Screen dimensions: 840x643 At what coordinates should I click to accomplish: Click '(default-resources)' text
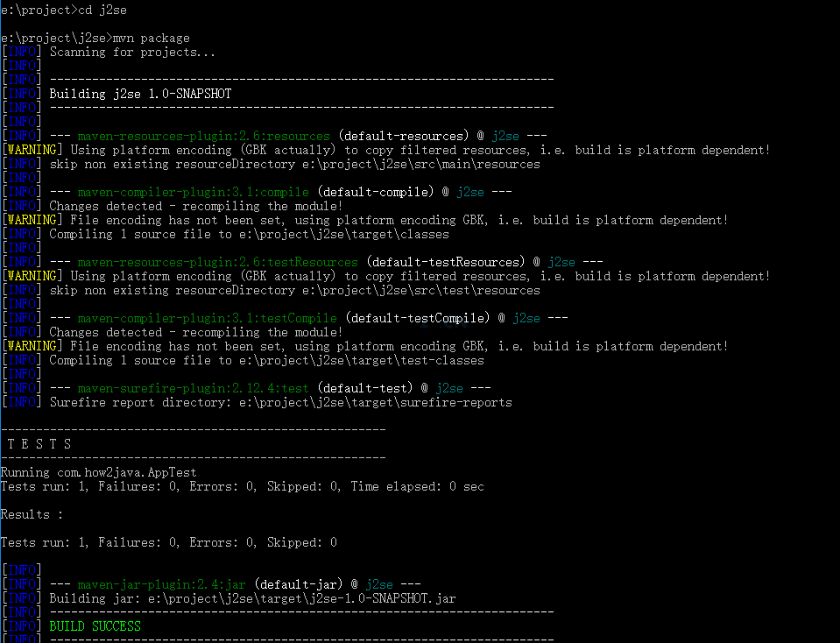(x=404, y=136)
